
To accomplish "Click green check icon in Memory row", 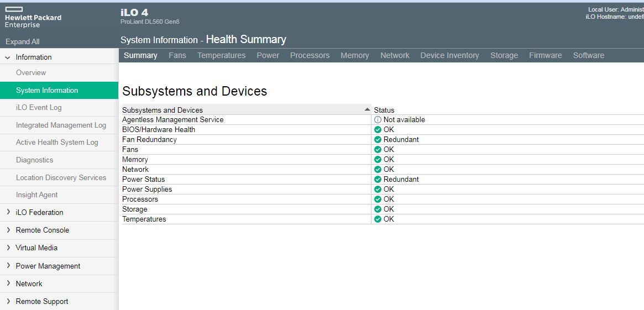I will [378, 159].
